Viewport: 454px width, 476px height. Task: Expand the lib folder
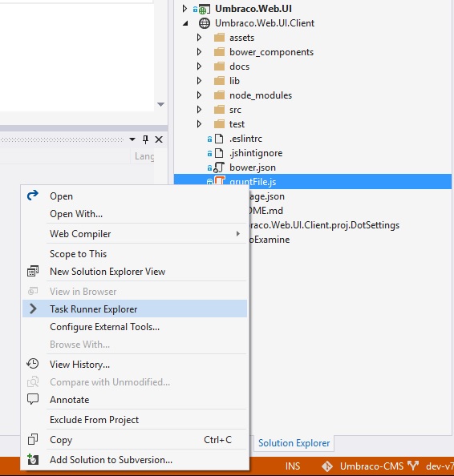[x=199, y=81]
